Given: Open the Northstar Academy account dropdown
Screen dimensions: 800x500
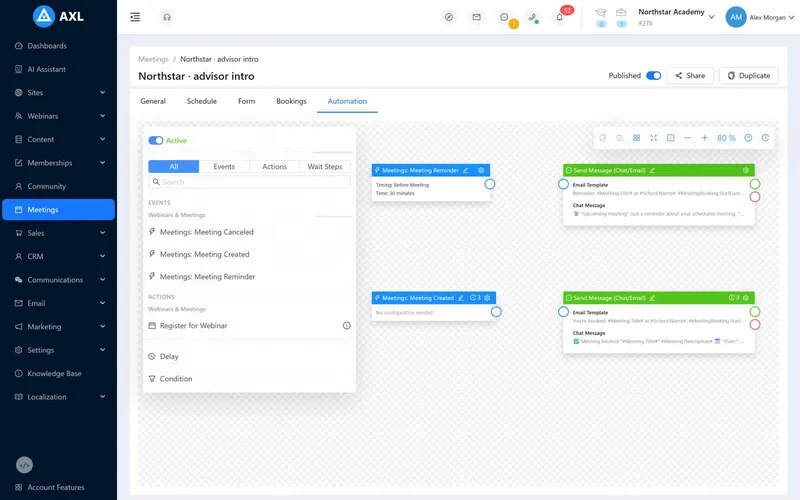Looking at the screenshot, I should (x=676, y=17).
